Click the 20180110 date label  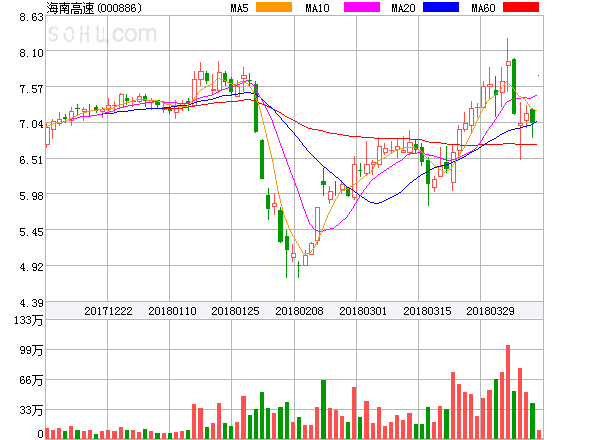click(172, 311)
